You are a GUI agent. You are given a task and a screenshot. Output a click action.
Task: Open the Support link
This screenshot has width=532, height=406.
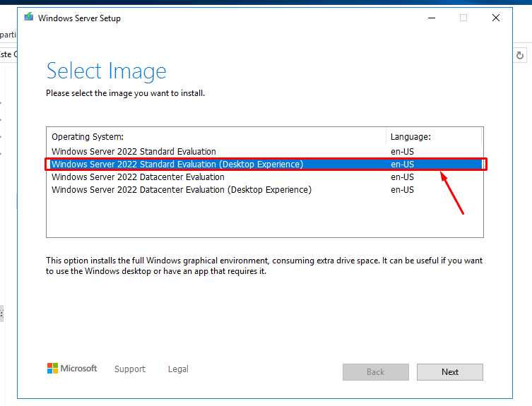coord(130,369)
